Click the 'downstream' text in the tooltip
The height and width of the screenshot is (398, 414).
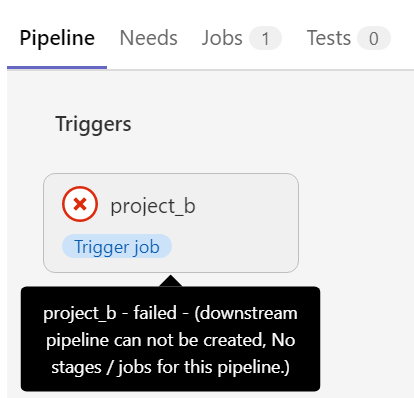(246, 314)
